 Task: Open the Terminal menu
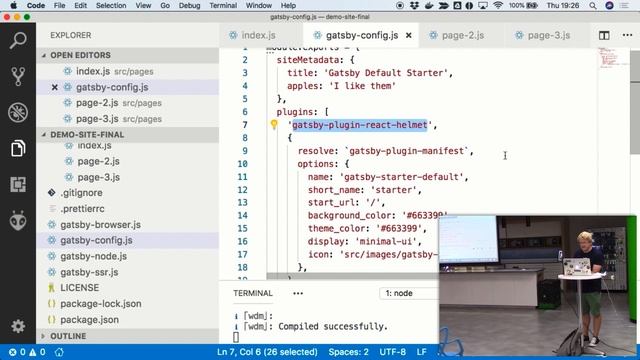pyautogui.click(x=223, y=5)
